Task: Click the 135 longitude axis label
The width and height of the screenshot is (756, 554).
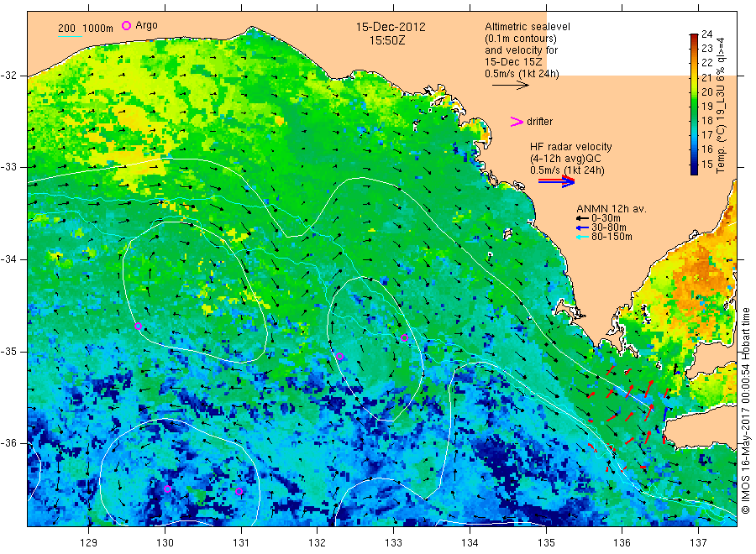Action: point(546,543)
